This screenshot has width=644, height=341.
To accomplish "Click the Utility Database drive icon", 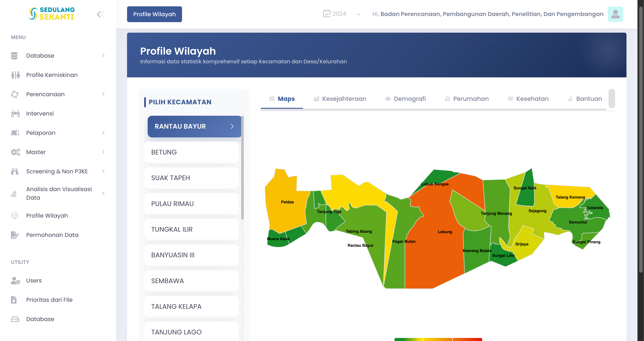I will coord(15,319).
